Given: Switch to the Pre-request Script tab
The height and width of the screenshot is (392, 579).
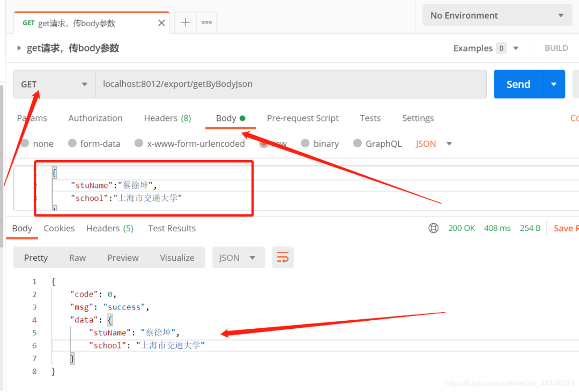Looking at the screenshot, I should click(303, 118).
